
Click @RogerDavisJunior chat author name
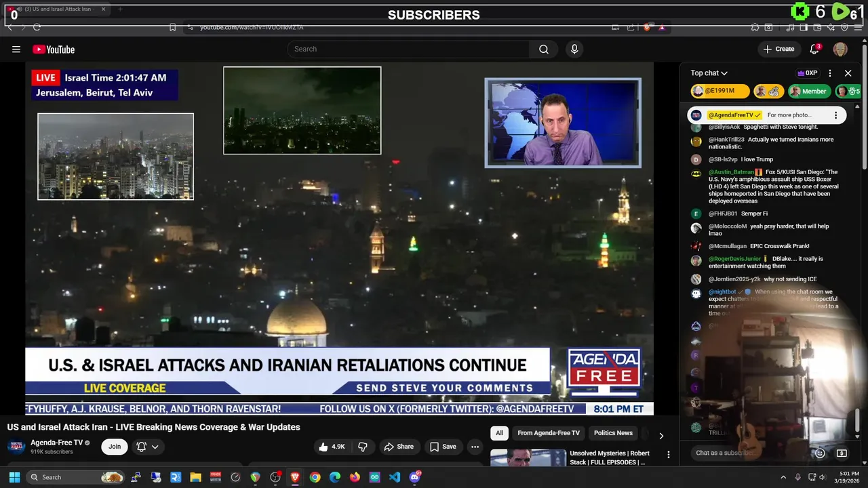tap(735, 259)
